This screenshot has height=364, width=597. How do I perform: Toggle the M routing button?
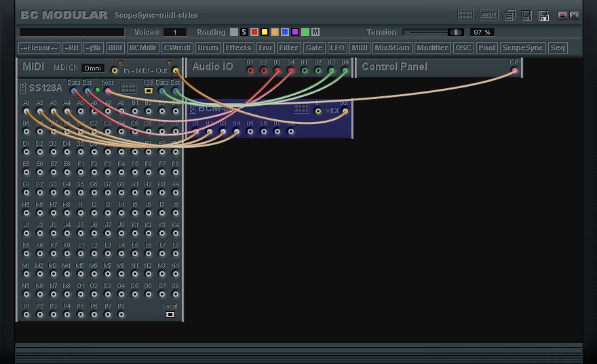pos(315,32)
